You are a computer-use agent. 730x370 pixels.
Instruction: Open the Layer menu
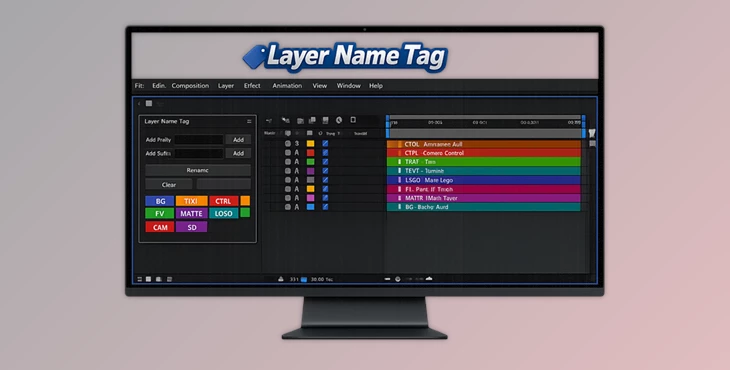tap(226, 86)
